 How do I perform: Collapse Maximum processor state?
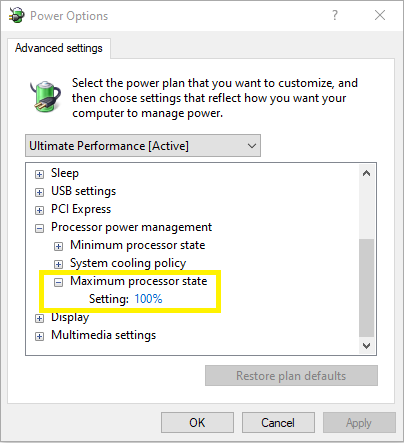tap(58, 282)
